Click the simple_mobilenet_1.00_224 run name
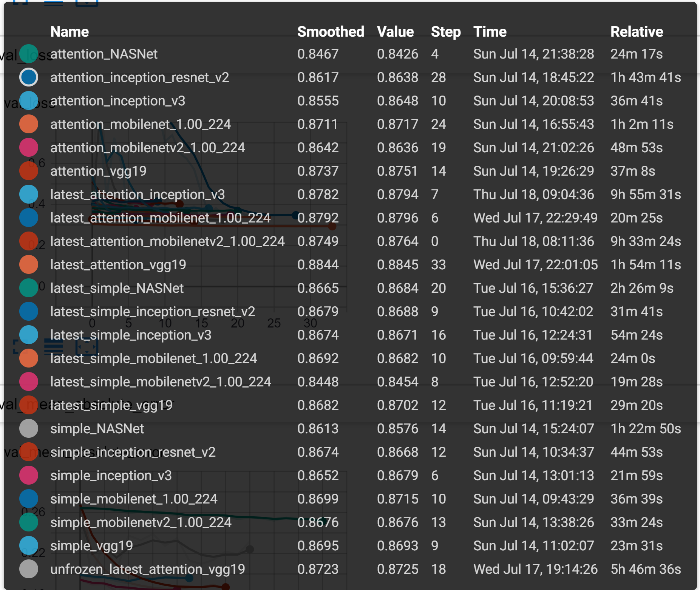Screen dimensions: 700x590 134,499
